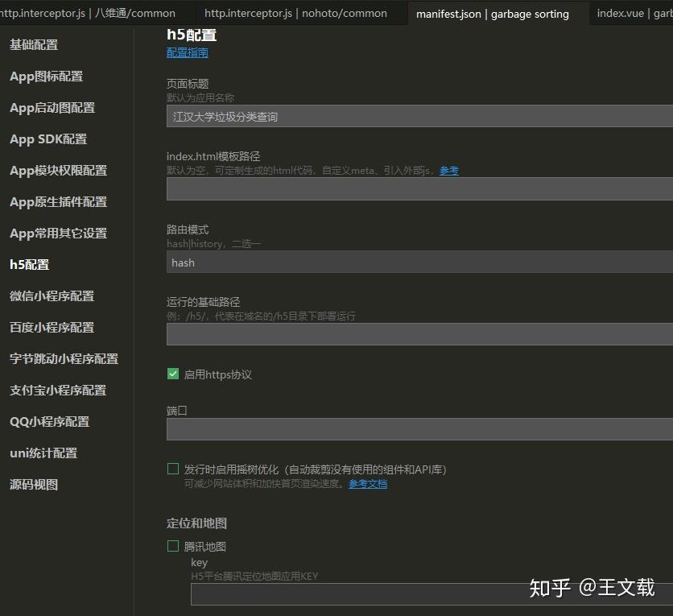Switch to 源码视图 source view
Screen dimensions: 673x616
click(x=32, y=484)
